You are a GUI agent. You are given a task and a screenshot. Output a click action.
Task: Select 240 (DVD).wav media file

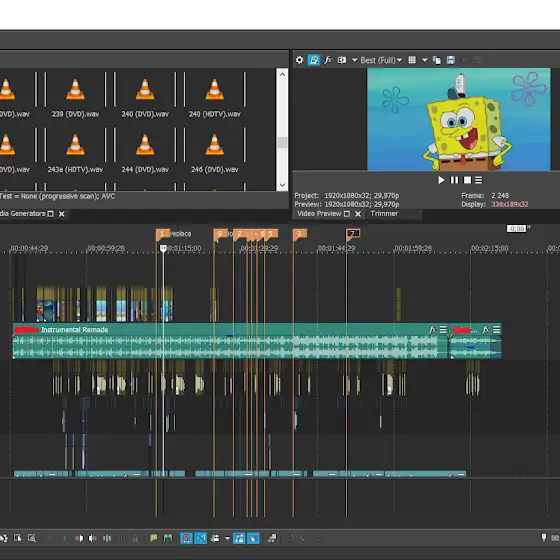(145, 94)
